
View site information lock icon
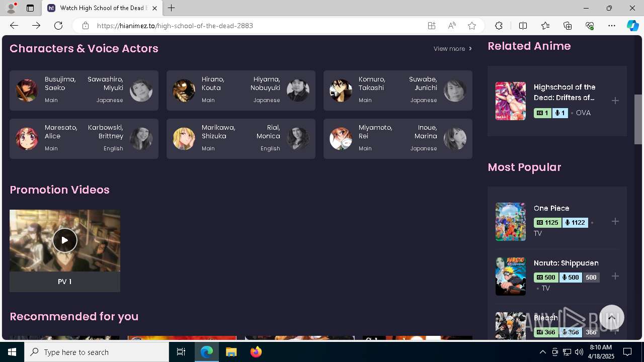(x=86, y=26)
